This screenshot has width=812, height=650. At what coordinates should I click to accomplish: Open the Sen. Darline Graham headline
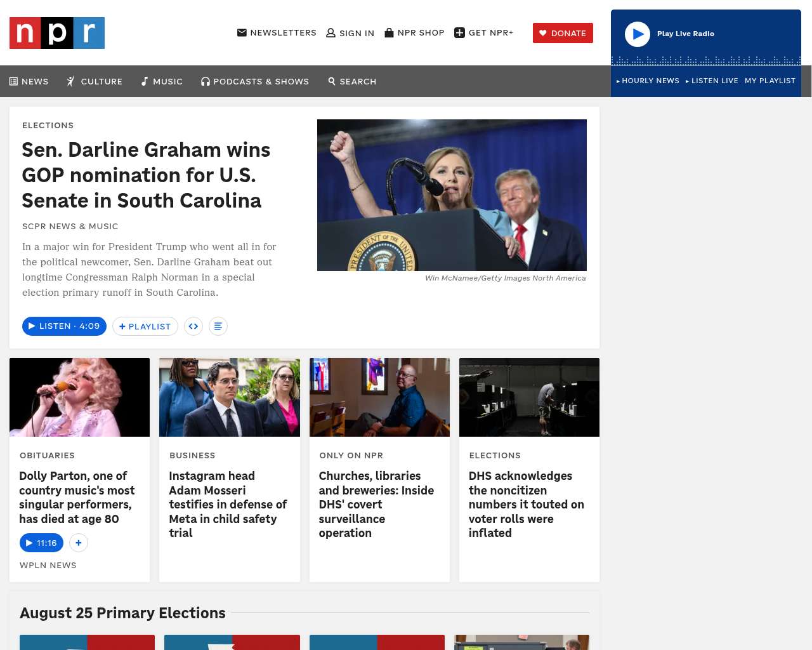tap(146, 175)
